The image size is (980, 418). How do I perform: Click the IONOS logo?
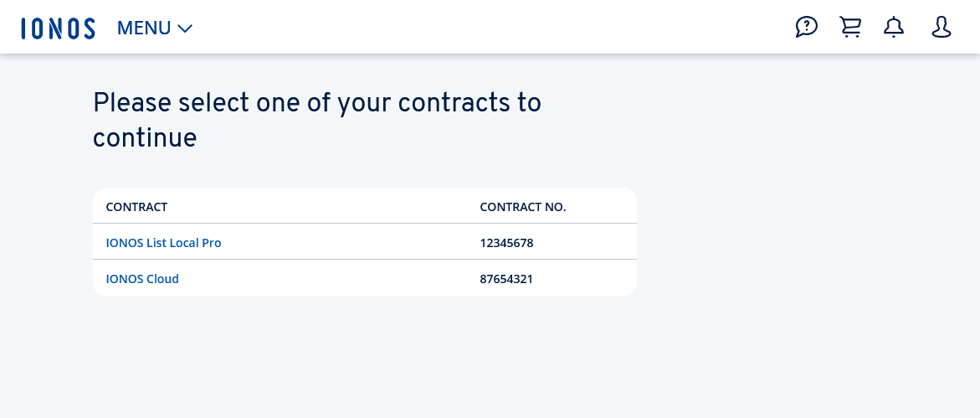pos(58,28)
